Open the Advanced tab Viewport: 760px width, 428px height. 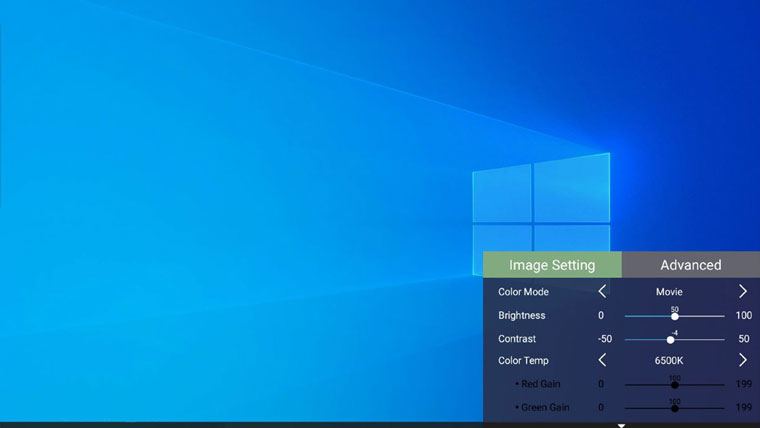click(x=691, y=265)
